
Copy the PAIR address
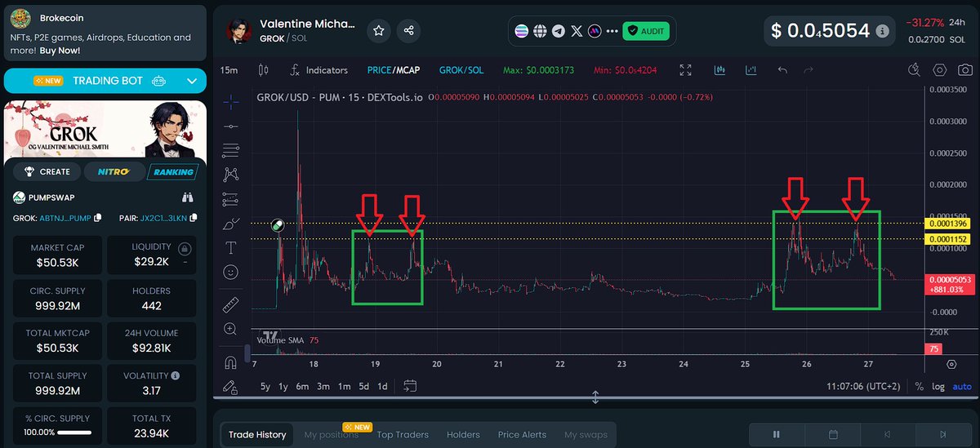(193, 218)
